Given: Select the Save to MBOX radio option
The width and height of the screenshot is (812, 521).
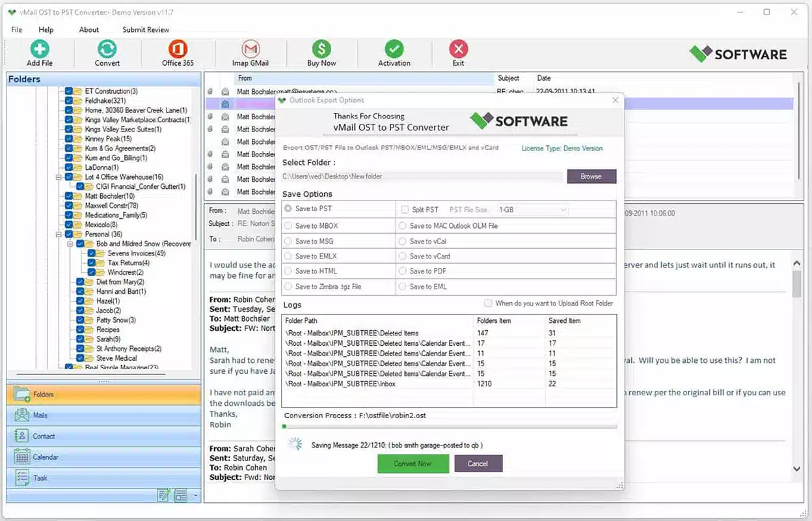Looking at the screenshot, I should (288, 226).
